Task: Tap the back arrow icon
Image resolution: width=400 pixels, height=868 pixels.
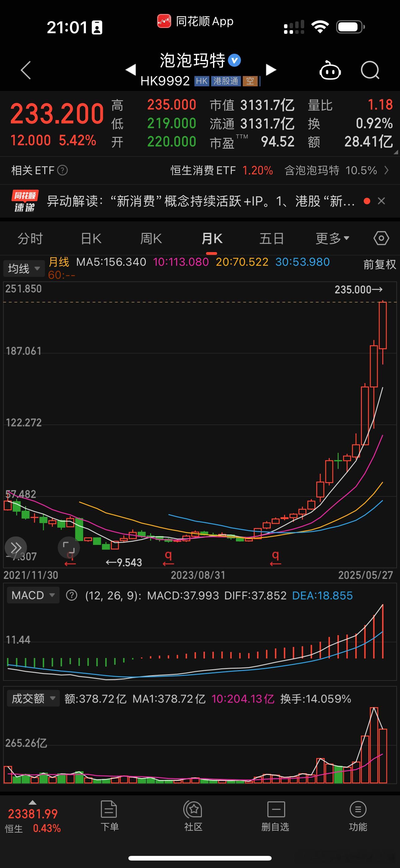Action: [x=26, y=70]
